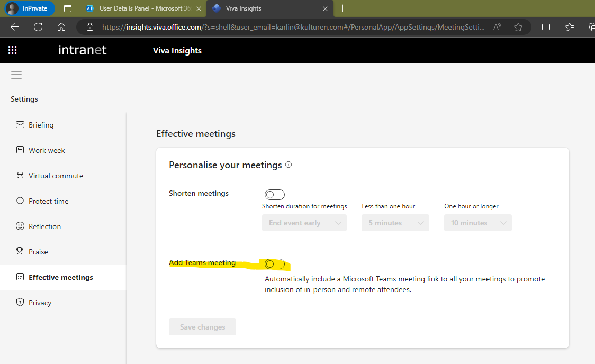Image resolution: width=595 pixels, height=364 pixels.
Task: Open a new tab with plus icon
Action: tap(342, 8)
